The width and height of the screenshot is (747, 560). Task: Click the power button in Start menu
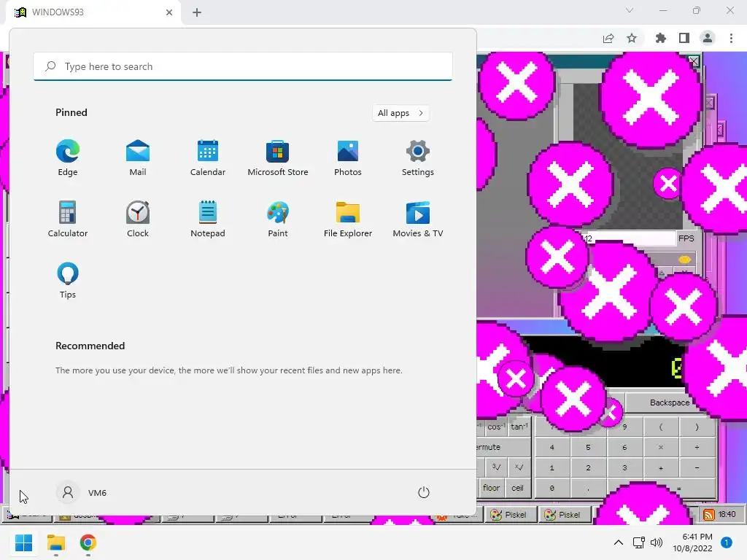tap(424, 492)
